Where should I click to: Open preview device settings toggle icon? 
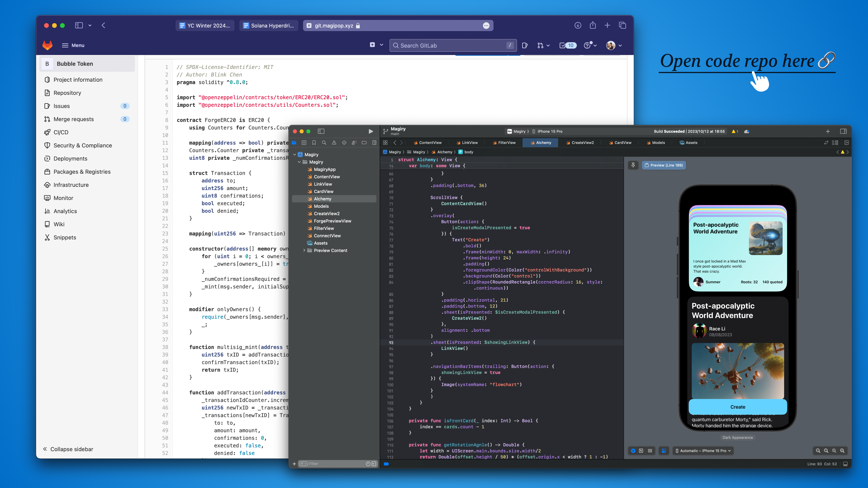(x=664, y=451)
